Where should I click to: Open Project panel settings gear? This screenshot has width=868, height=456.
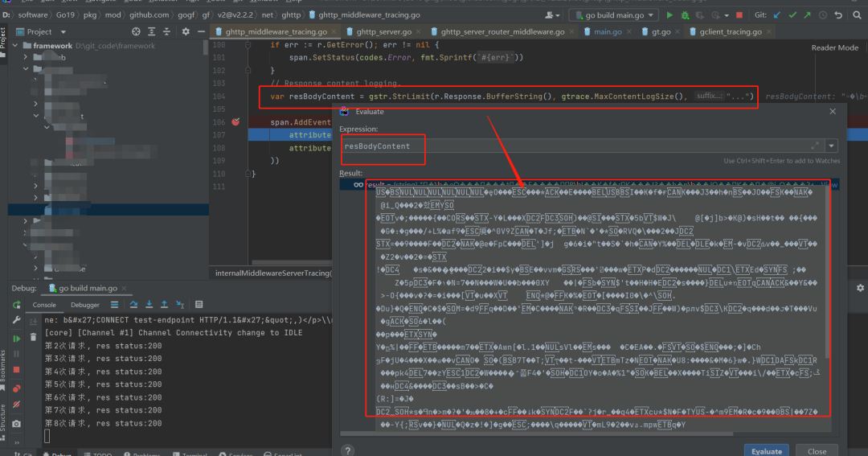(x=186, y=32)
